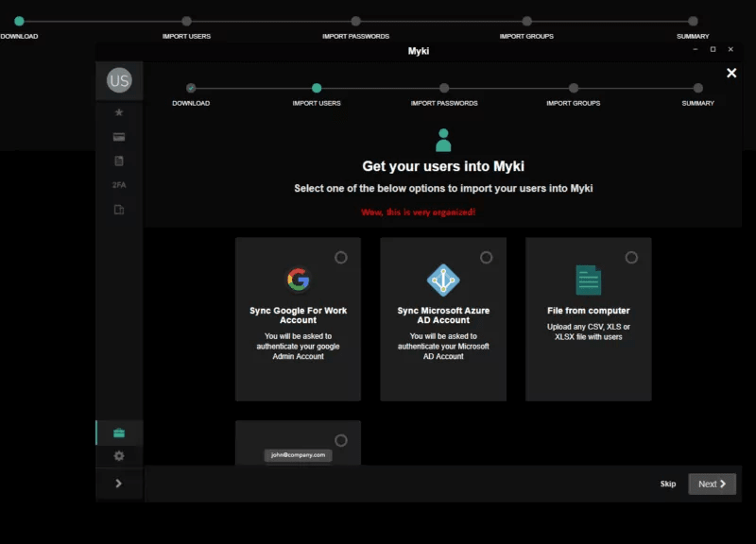The image size is (756, 544).
Task: Select the john@company.com card radio button
Action: pos(341,440)
